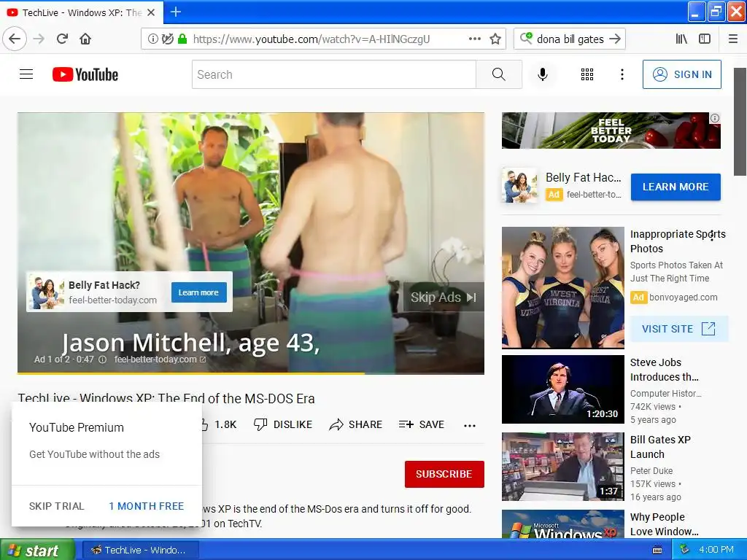This screenshot has width=747, height=560.
Task: Click the ad info icon beside 'Ad 1 of 2'
Action: point(102,359)
